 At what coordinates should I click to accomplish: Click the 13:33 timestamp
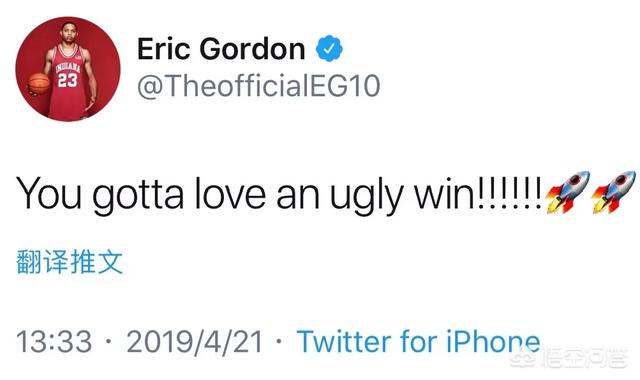point(54,341)
